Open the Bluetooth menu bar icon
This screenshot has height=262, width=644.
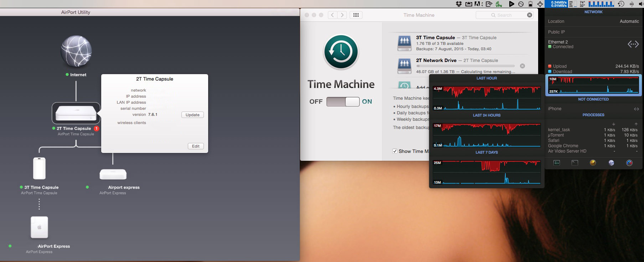(x=632, y=4)
